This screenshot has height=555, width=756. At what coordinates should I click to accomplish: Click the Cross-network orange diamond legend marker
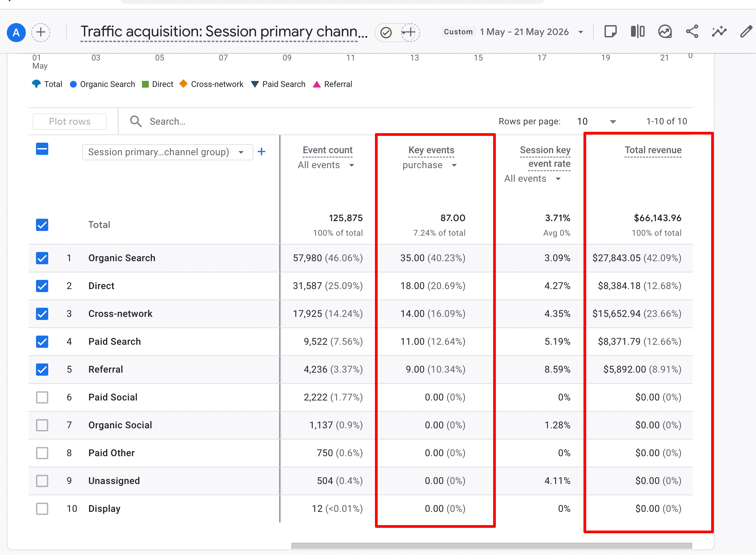[x=183, y=84]
